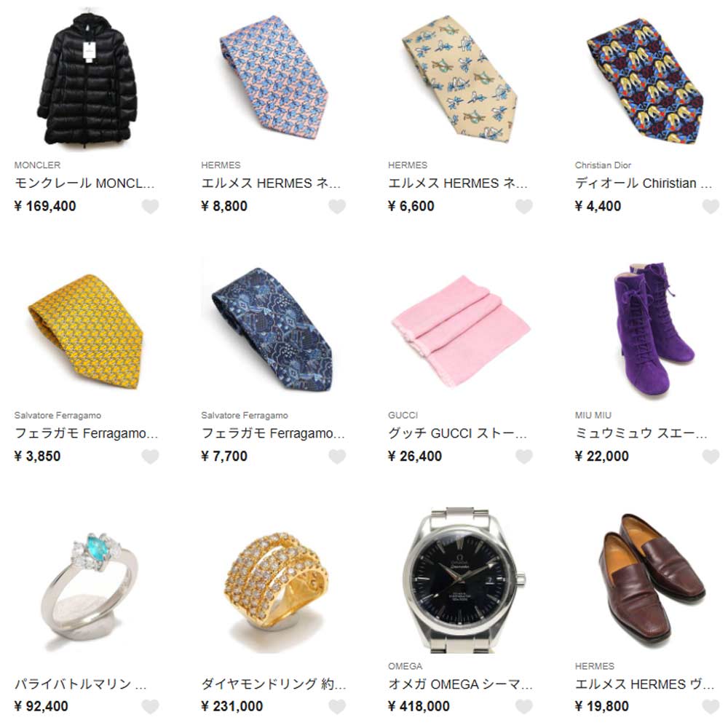Viewport: 728px width, 728px height.
Task: Heart the pink Gucci stole
Action: 523,456
